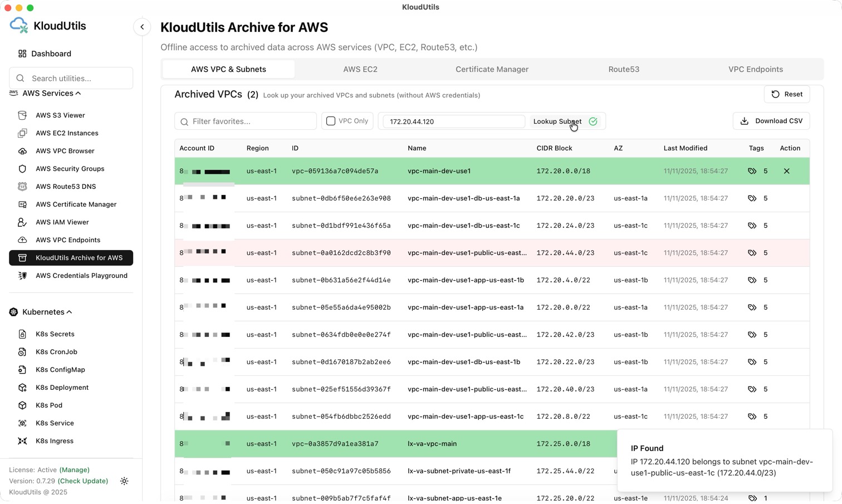
Task: Switch to the AWS EC2 tab
Action: point(360,69)
